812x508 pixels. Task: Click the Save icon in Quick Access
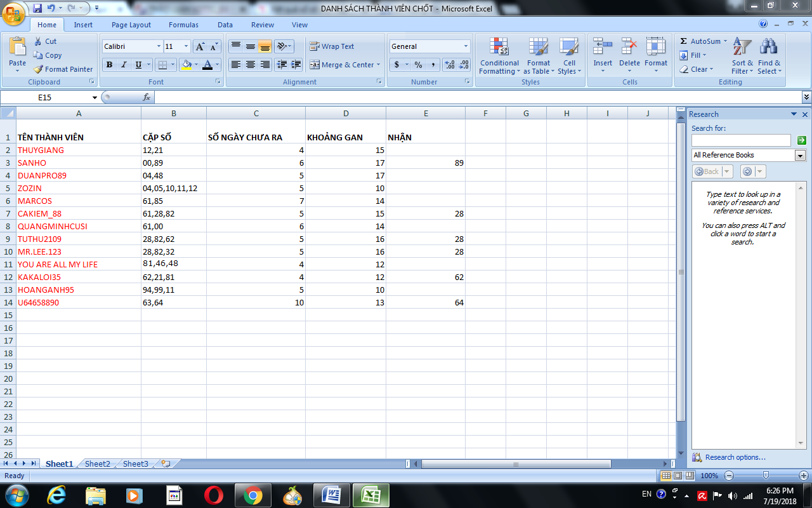[x=37, y=8]
